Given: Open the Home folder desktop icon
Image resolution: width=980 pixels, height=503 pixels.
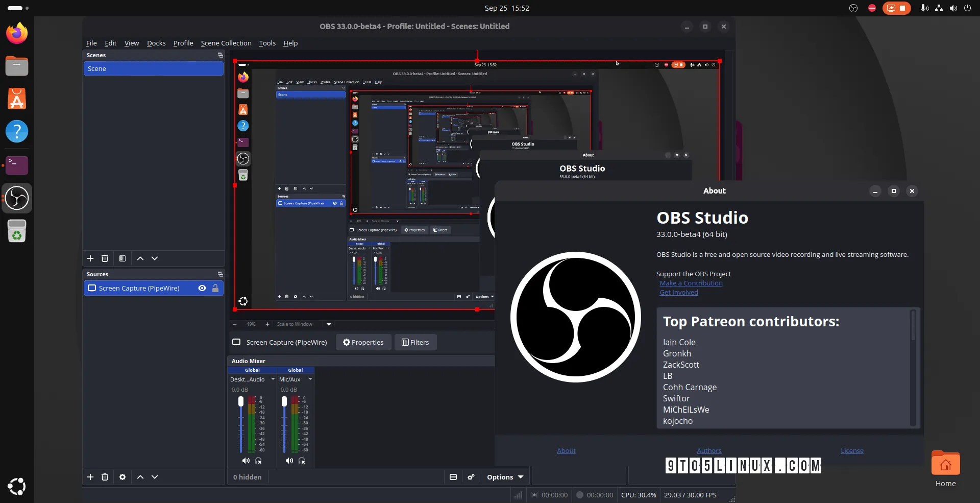Looking at the screenshot, I should click(945, 469).
